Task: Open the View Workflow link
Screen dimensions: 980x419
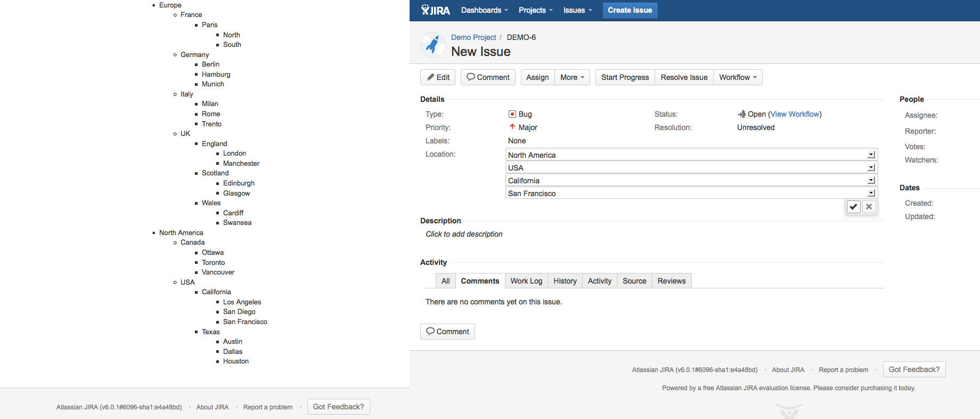Action: (795, 114)
